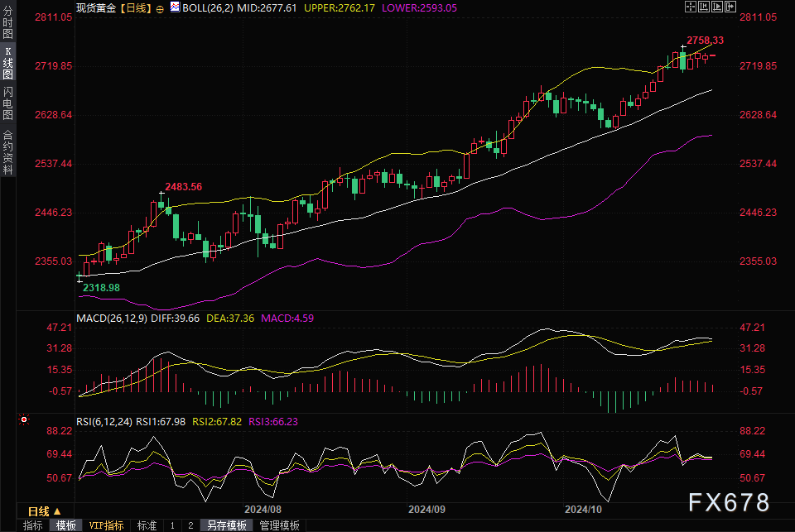This screenshot has width=795, height=532.
Task: Open VIP指标 in bottom bar
Action: (x=104, y=525)
